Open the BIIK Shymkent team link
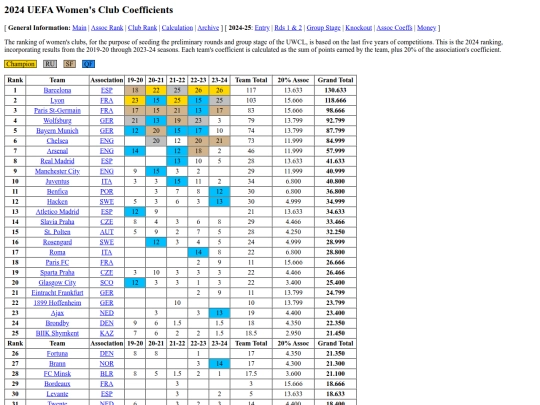 57,333
